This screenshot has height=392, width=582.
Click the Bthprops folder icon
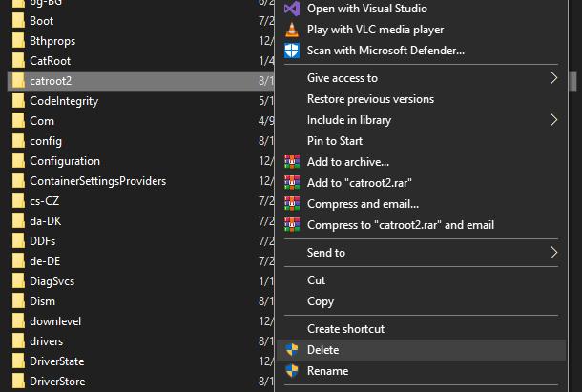(x=18, y=41)
